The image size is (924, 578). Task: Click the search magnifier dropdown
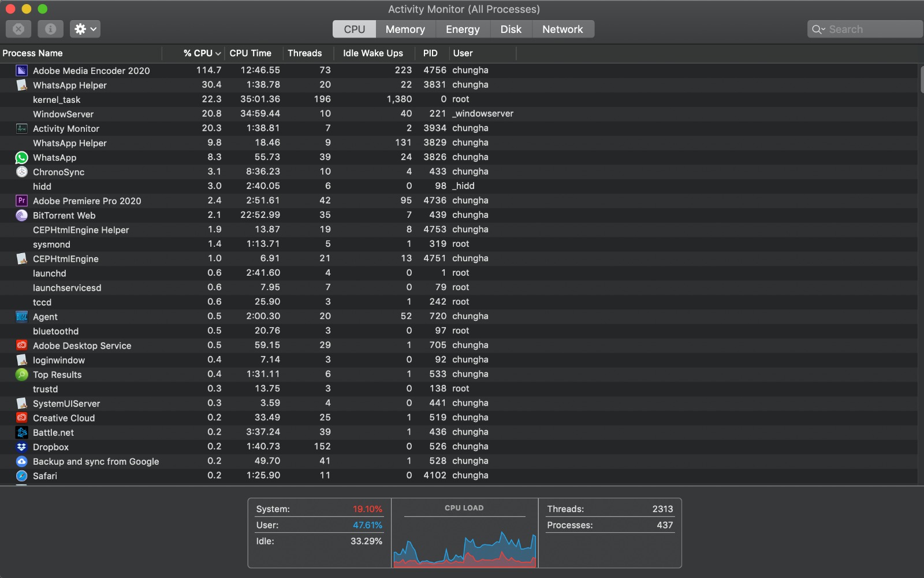818,29
